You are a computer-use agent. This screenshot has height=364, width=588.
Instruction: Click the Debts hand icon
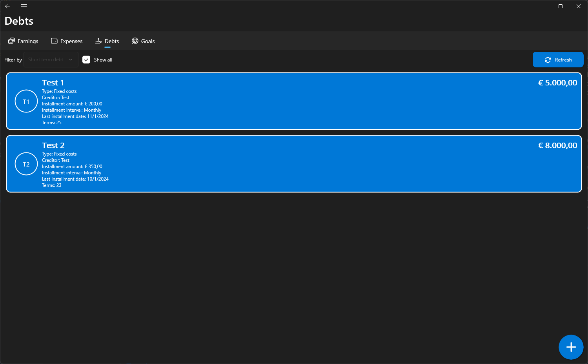(x=98, y=41)
